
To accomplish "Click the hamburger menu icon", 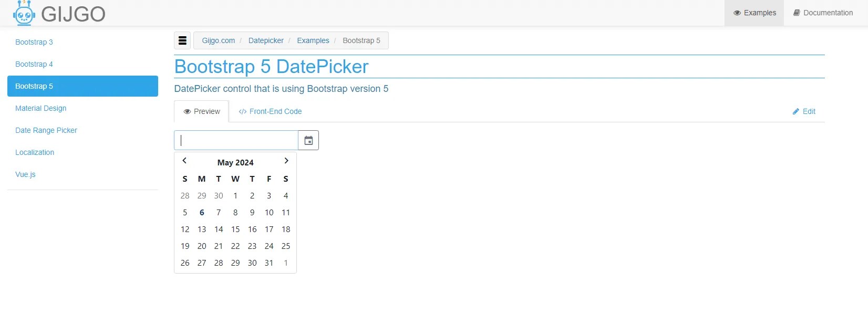I will [x=183, y=40].
